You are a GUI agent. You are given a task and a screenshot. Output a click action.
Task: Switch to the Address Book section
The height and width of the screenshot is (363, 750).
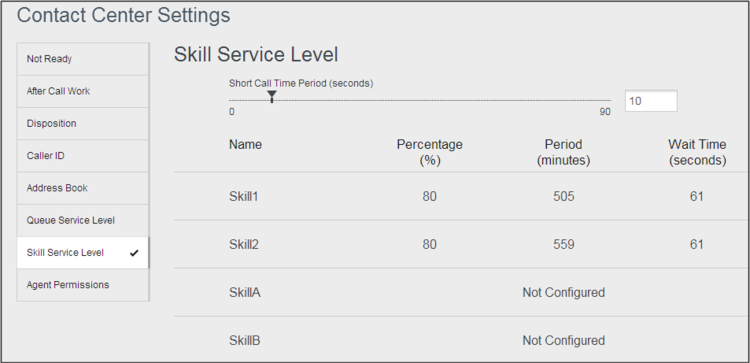tap(83, 188)
